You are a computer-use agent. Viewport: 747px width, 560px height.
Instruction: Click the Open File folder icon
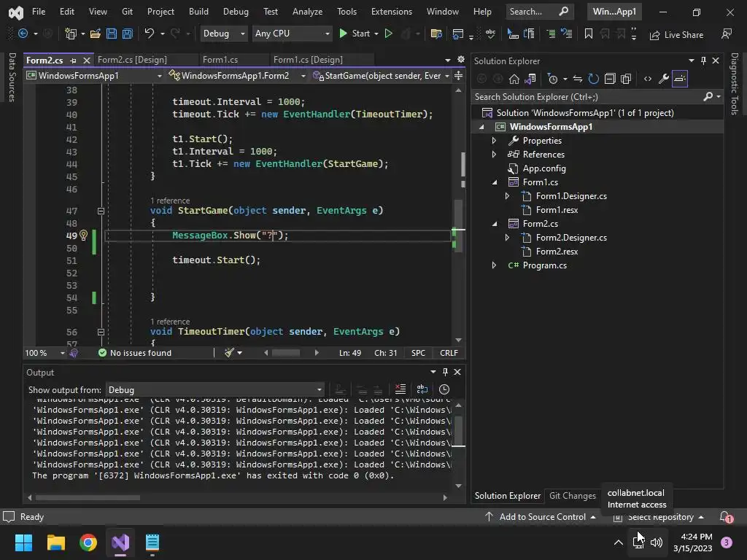tap(96, 34)
